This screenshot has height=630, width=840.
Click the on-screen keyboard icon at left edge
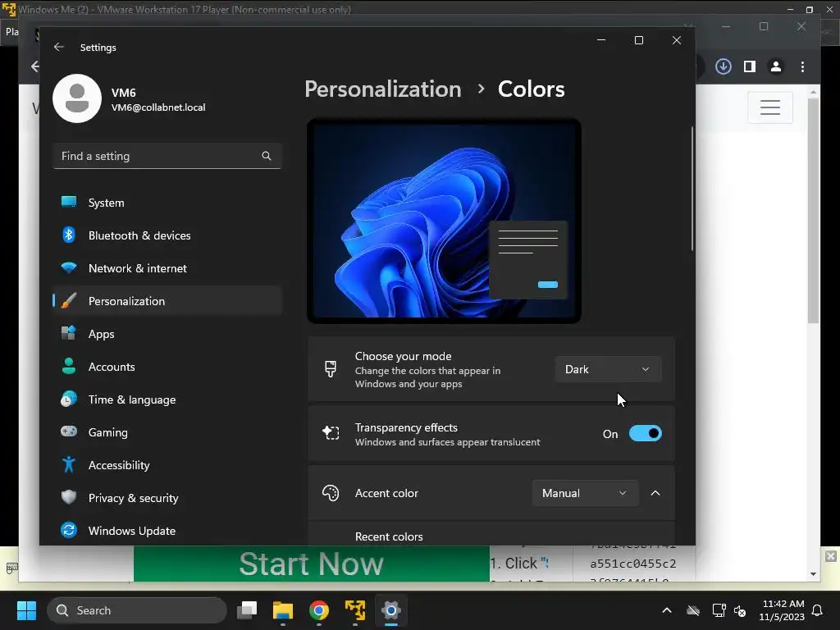[11, 568]
